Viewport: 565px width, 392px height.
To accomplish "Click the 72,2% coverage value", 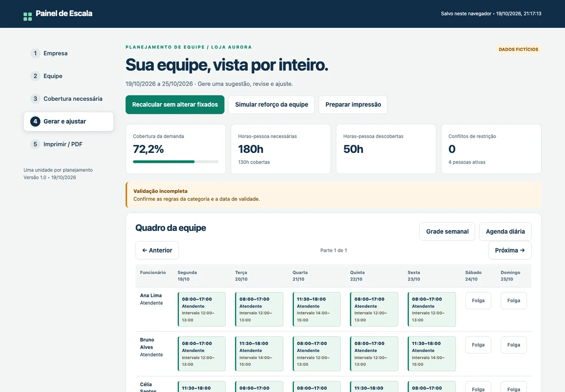I will [x=148, y=149].
